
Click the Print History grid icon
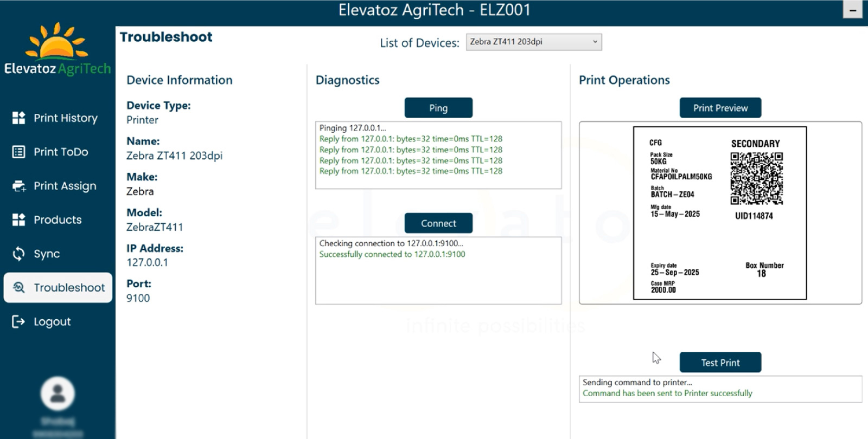click(x=18, y=118)
